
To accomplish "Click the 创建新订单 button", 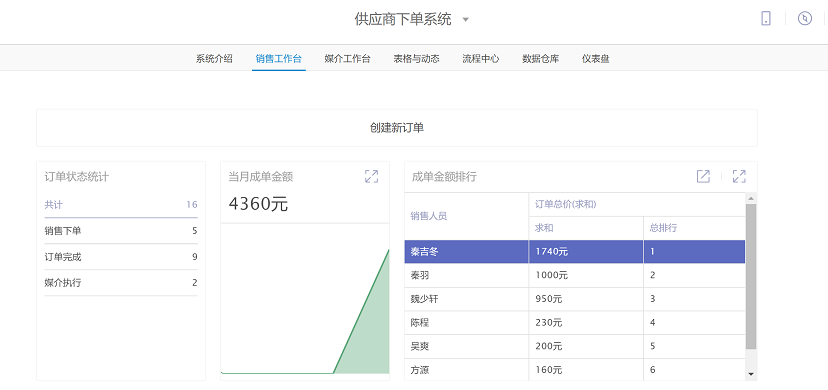I will click(397, 128).
